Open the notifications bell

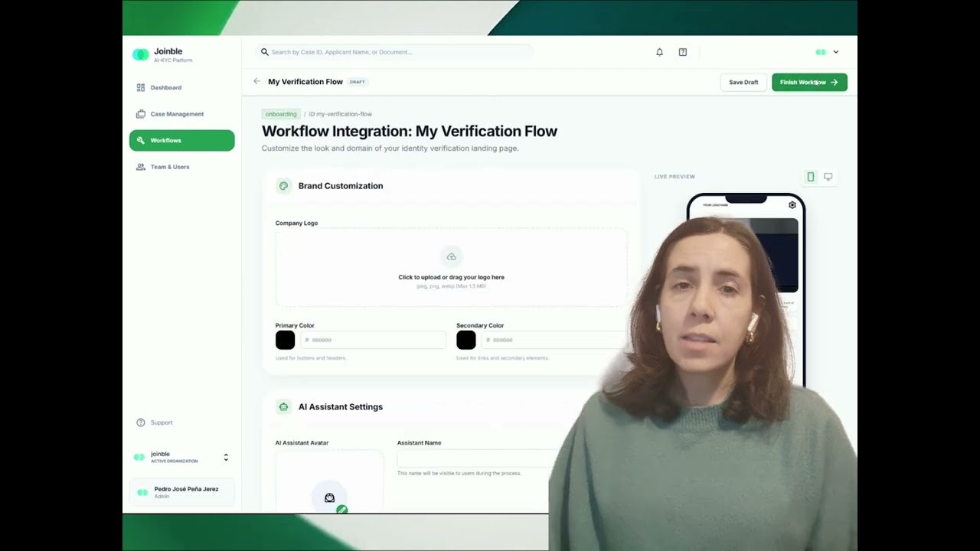tap(659, 52)
